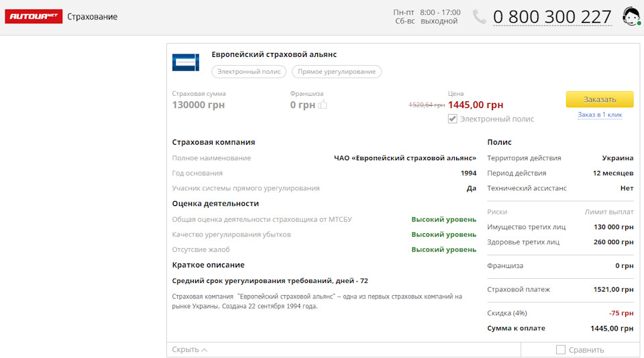Click the Европейский страховой альянс company logo
The width and height of the screenshot is (644, 358).
[186, 62]
